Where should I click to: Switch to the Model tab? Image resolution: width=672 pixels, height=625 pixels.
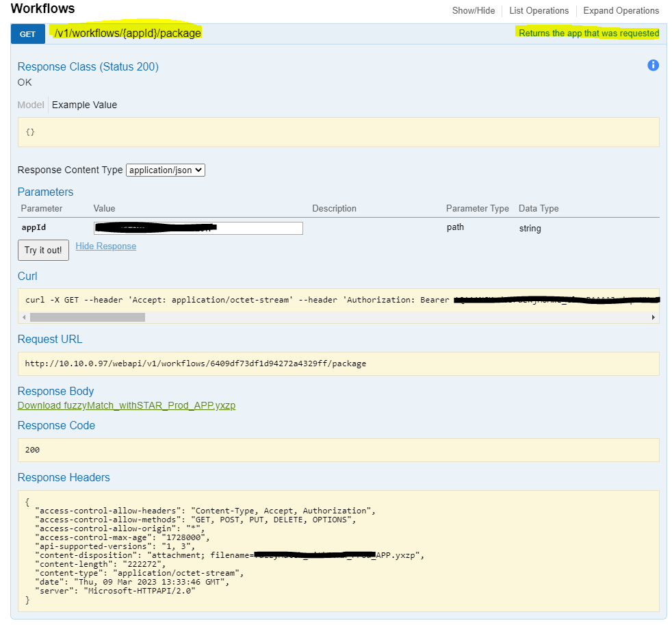coord(30,105)
